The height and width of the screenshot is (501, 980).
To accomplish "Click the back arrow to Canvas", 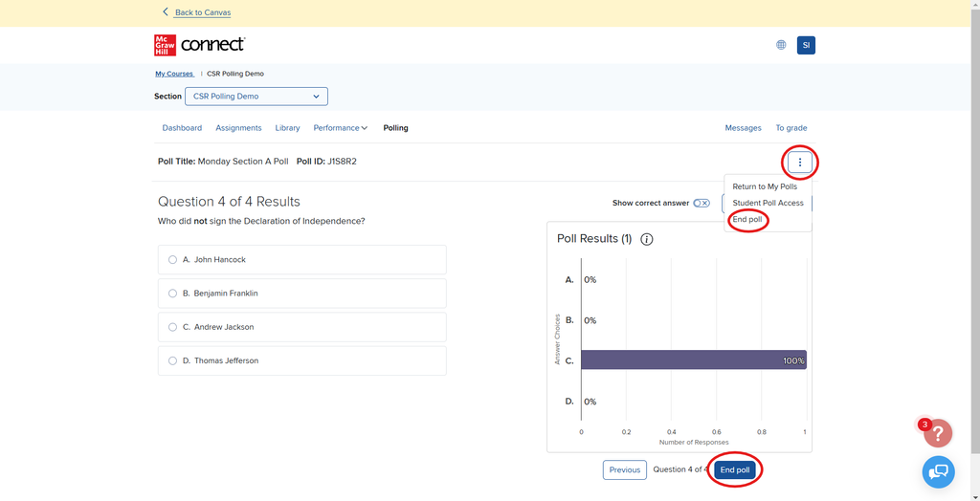I will click(166, 12).
